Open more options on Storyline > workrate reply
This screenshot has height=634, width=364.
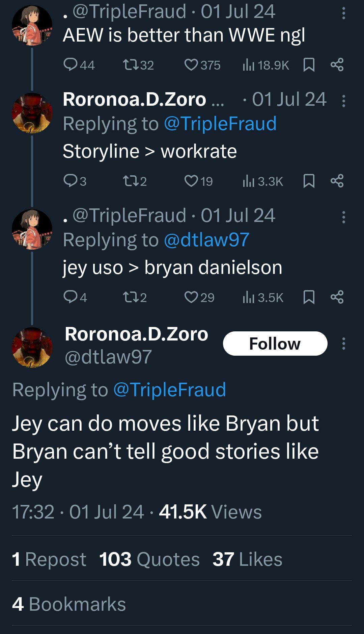(343, 101)
